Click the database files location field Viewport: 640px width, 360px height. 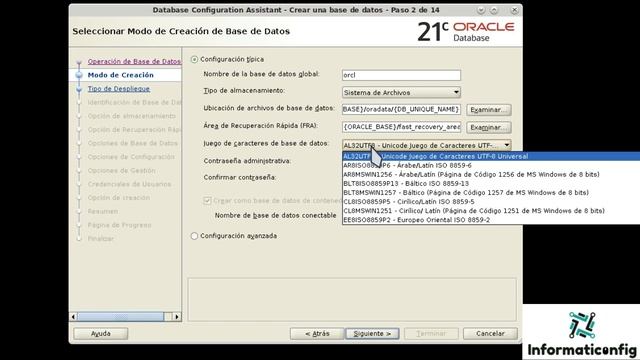point(401,109)
